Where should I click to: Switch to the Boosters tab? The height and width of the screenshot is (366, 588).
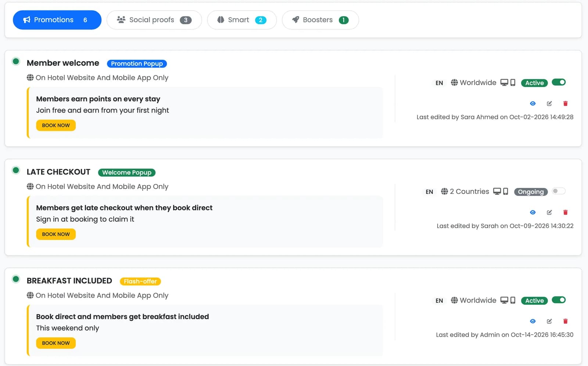pyautogui.click(x=320, y=20)
